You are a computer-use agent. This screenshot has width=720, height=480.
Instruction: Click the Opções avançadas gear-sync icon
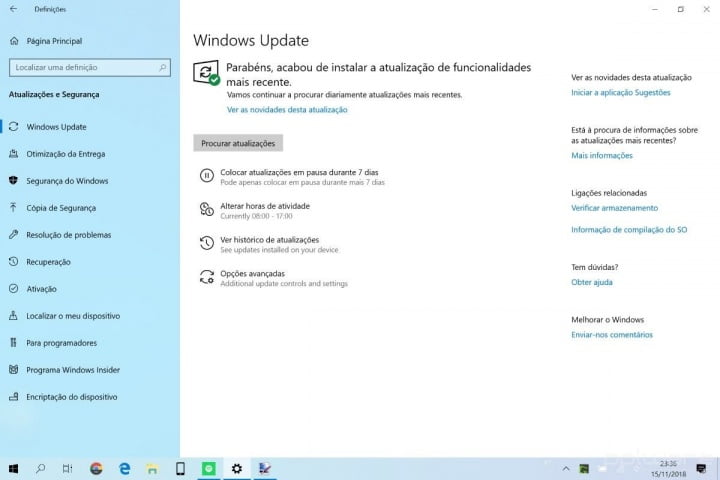coord(207,277)
